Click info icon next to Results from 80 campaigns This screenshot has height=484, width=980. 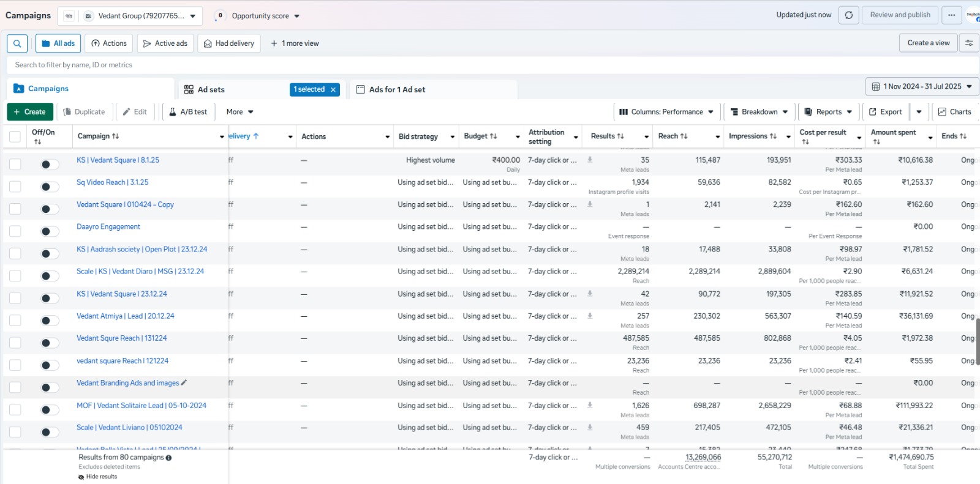(x=168, y=458)
